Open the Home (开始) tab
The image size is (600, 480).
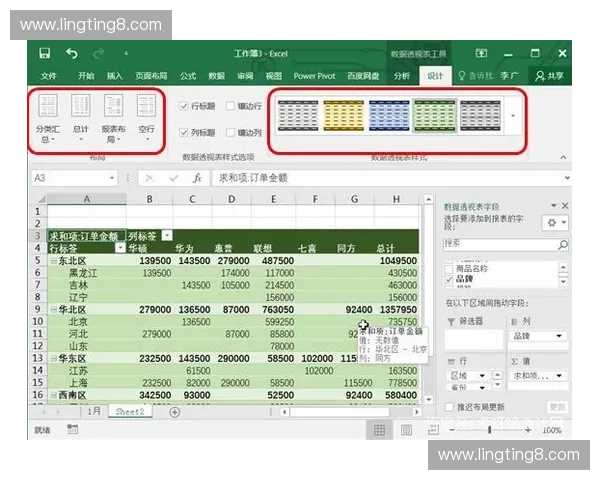(x=86, y=76)
